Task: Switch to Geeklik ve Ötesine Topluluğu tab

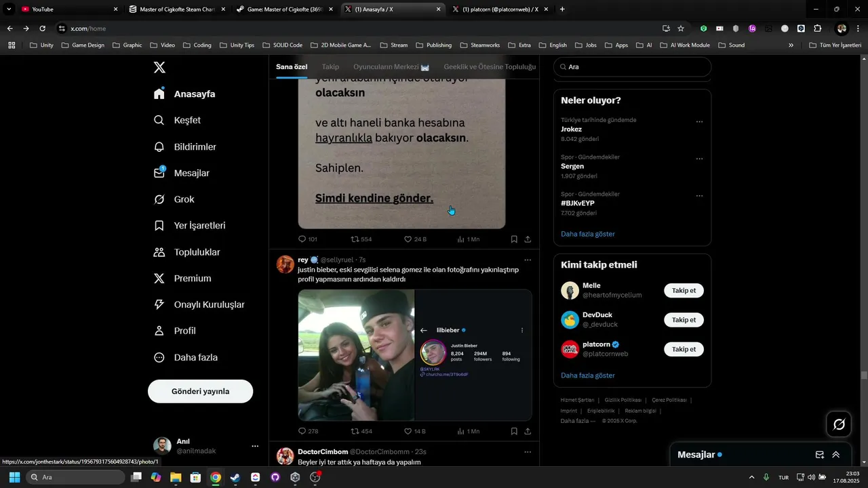Action: pyautogui.click(x=490, y=67)
